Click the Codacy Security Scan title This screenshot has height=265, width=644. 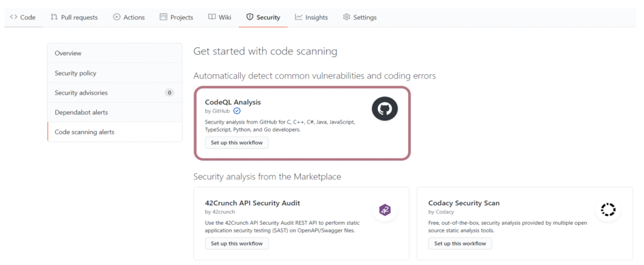click(x=464, y=203)
